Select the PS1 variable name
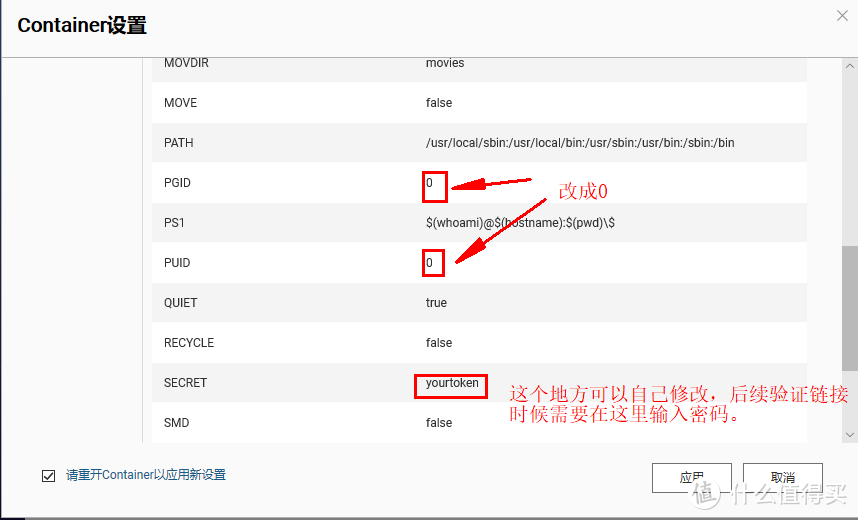The height and width of the screenshot is (520, 858). tap(174, 223)
